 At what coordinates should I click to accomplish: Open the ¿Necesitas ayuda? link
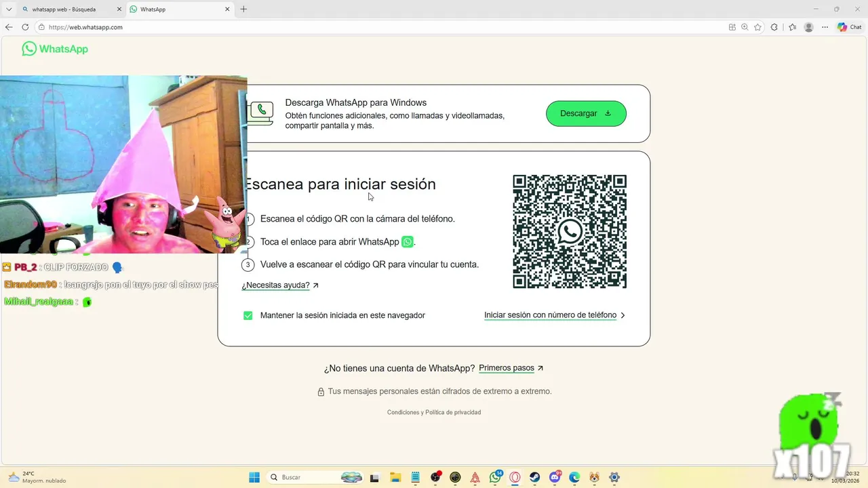pos(280,285)
